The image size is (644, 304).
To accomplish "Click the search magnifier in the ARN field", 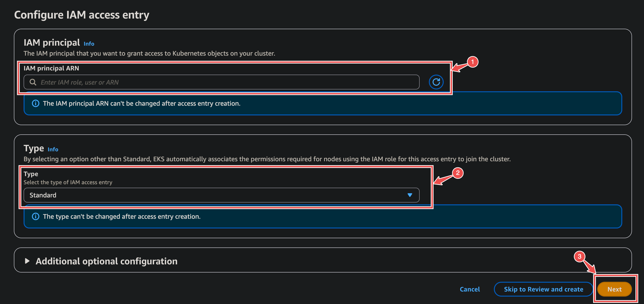I will [x=33, y=82].
